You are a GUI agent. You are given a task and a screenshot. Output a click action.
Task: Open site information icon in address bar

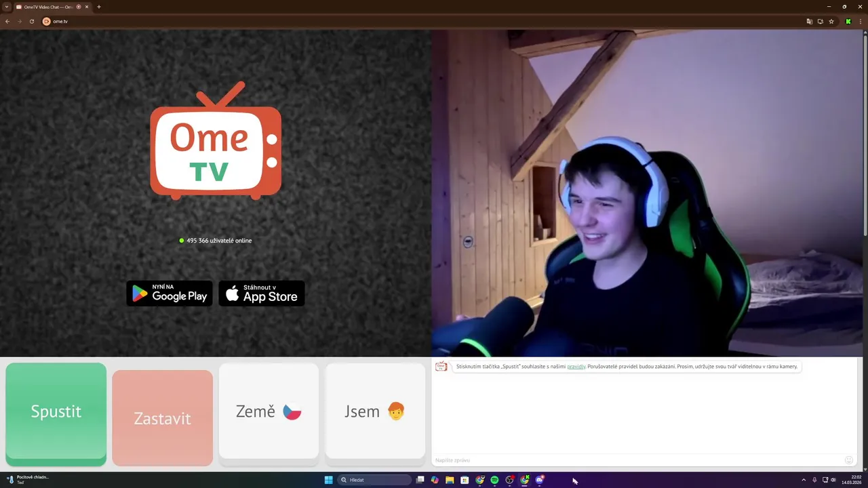coord(47,21)
